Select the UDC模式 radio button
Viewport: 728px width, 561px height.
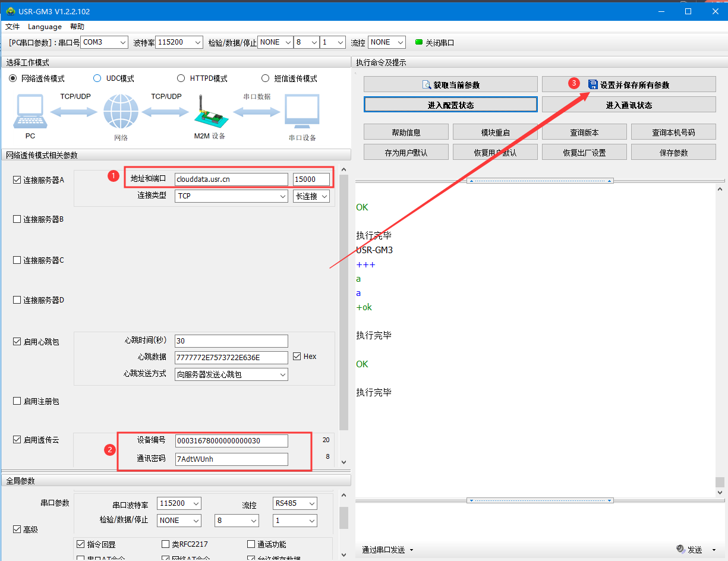[97, 78]
